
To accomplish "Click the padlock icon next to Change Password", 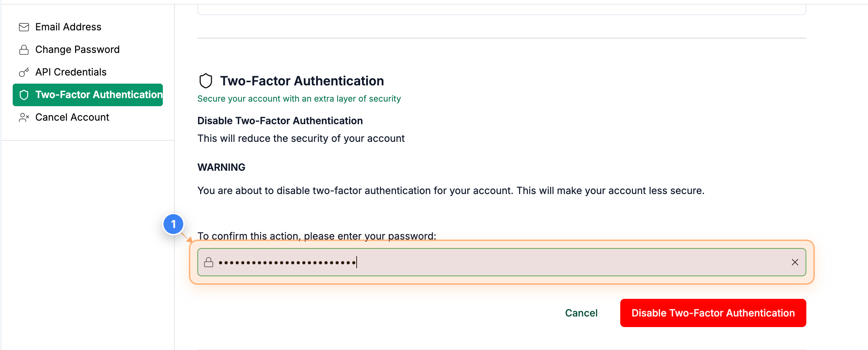I will pyautogui.click(x=24, y=49).
